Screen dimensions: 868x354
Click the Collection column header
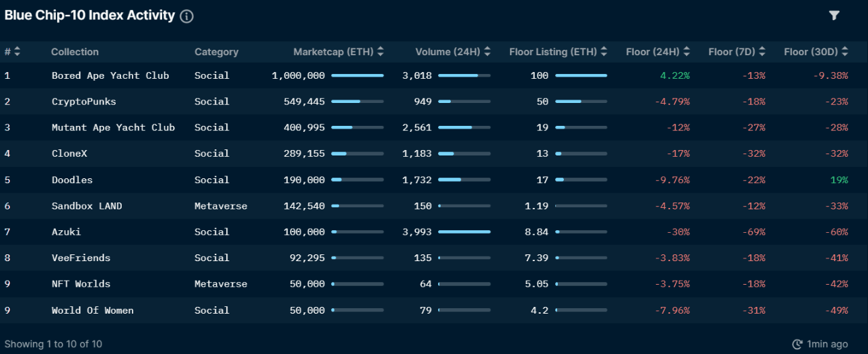point(75,52)
